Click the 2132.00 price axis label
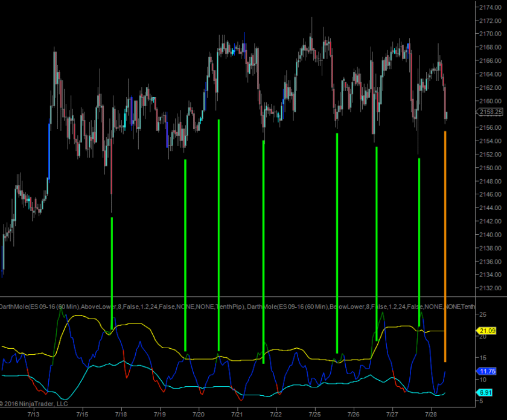 pyautogui.click(x=489, y=288)
